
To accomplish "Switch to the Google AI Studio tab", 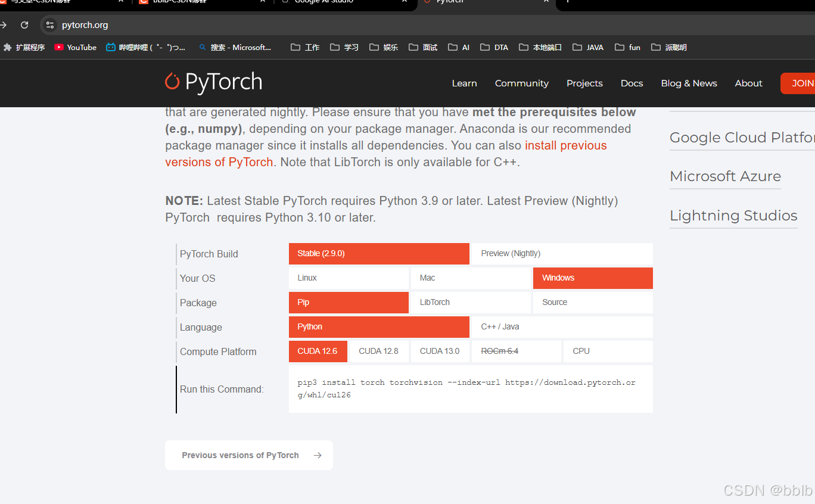I will [346, 2].
